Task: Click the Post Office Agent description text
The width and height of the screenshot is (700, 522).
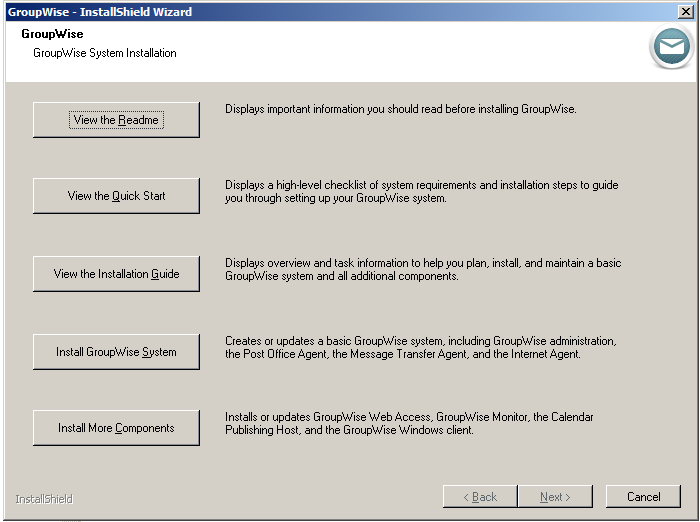Action: (418, 348)
